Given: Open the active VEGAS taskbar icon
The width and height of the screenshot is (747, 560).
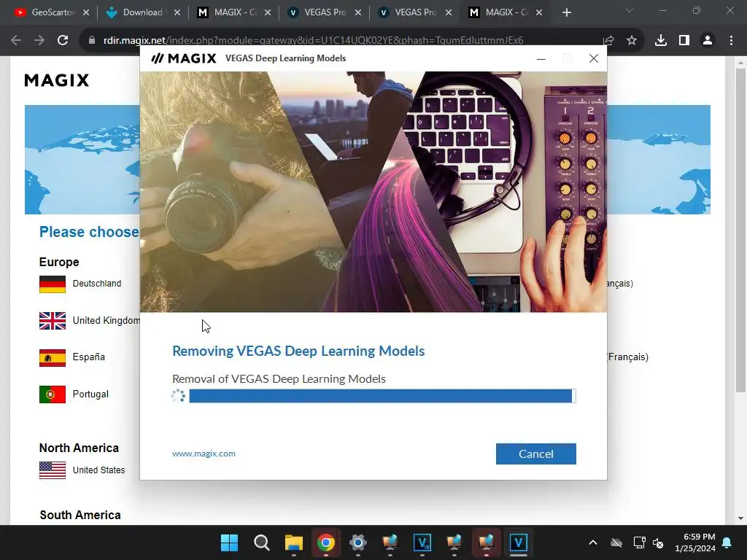Looking at the screenshot, I should click(519, 542).
